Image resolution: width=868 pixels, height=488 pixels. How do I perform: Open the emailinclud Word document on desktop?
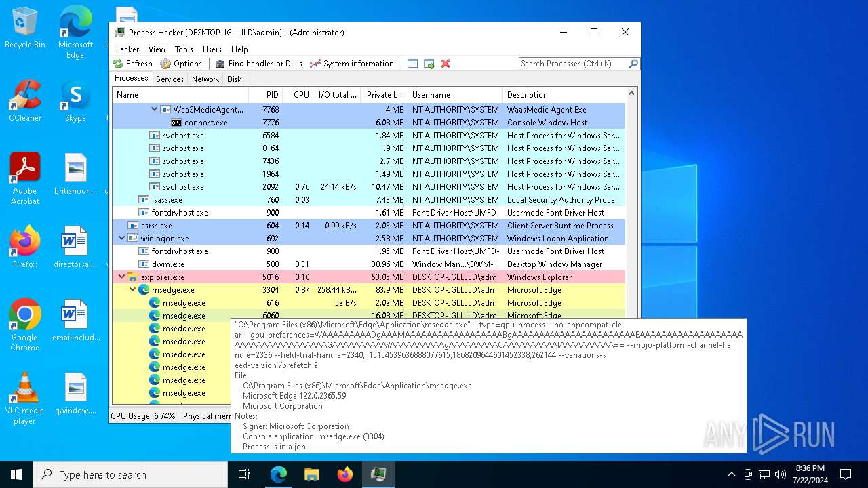75,321
